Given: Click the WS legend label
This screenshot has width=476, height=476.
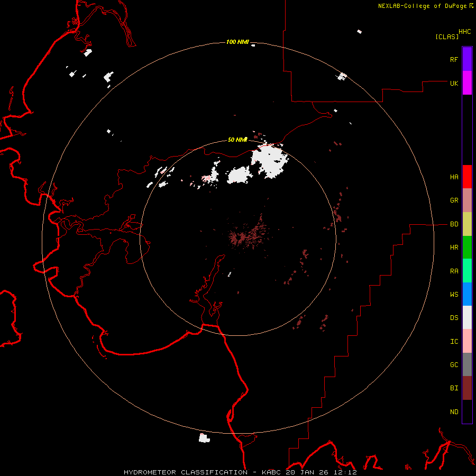Looking at the screenshot, I should point(454,294).
